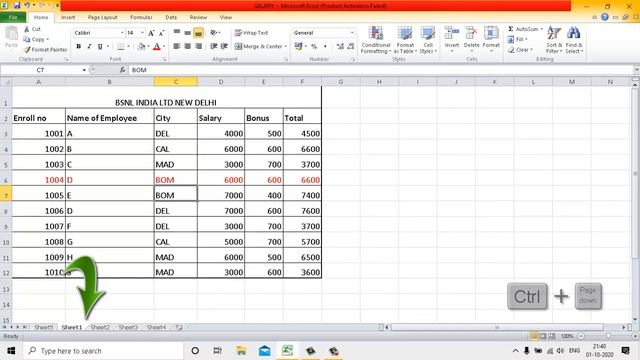Screen dimensions: 640x360
Task: Switch to the Data tab
Action: click(171, 17)
